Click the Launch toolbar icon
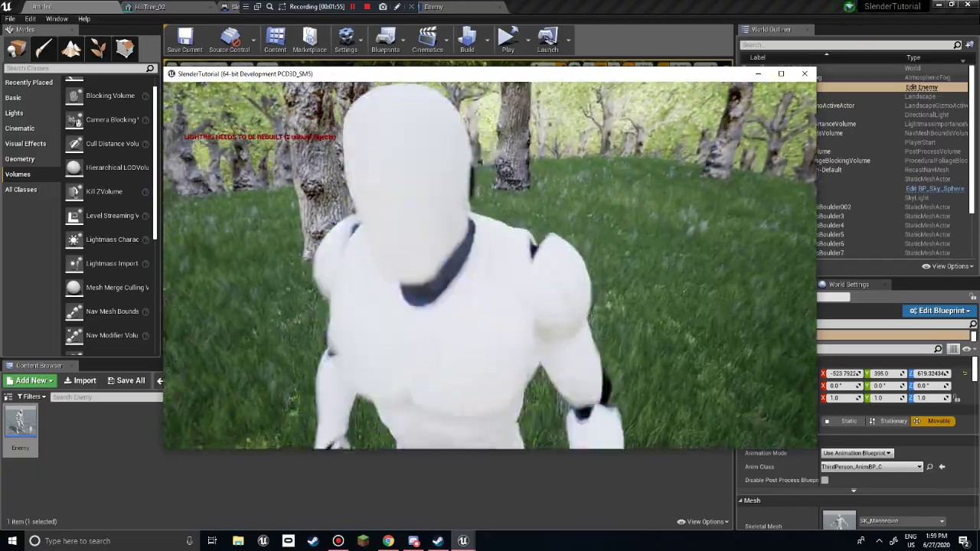This screenshot has height=551, width=980. click(547, 41)
